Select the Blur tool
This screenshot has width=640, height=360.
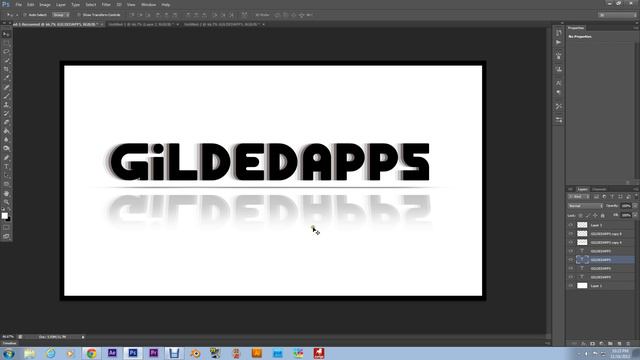6,140
